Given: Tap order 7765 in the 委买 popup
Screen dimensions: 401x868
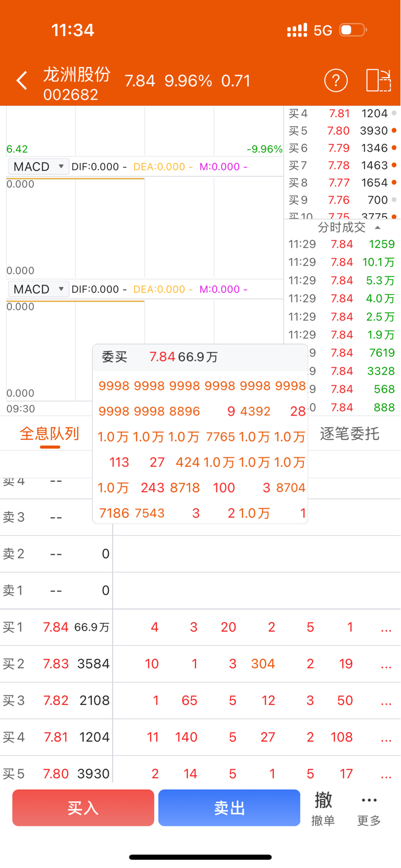Looking at the screenshot, I should click(x=220, y=437).
